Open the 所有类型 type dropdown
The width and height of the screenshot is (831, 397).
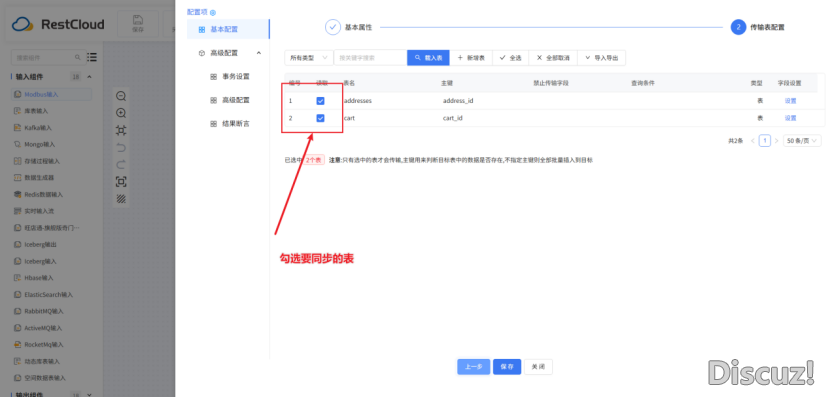pyautogui.click(x=308, y=58)
